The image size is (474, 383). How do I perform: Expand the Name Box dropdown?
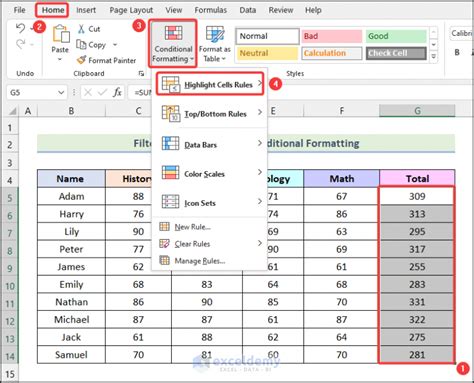pos(61,92)
